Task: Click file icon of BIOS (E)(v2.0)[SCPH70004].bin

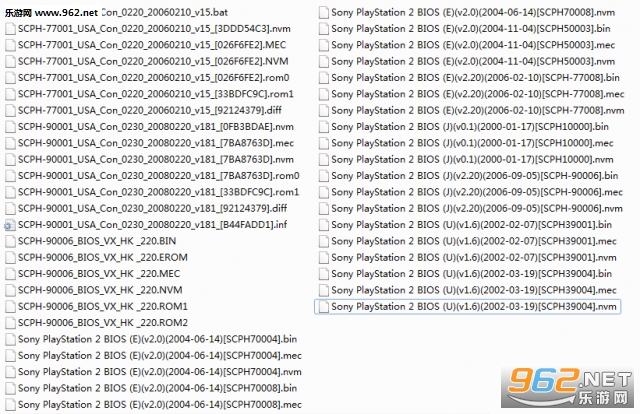Action: tap(10, 339)
